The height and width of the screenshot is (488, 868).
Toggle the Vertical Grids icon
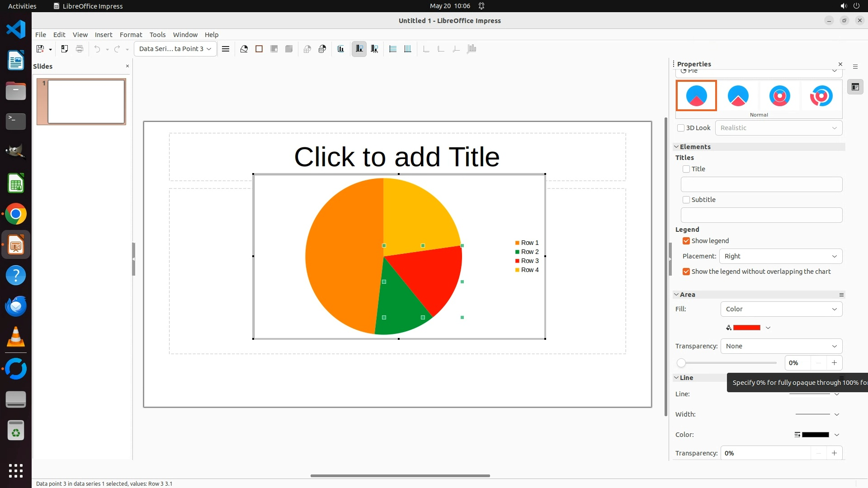pyautogui.click(x=408, y=49)
